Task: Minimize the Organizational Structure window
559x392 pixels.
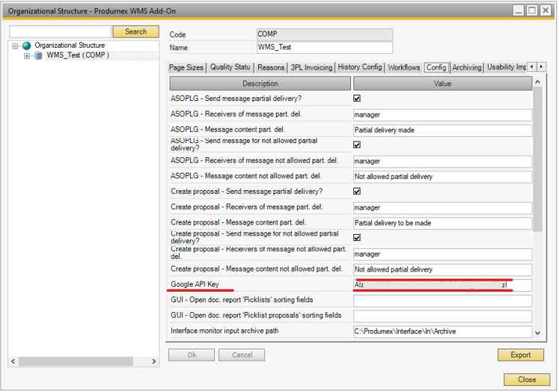Action: tap(519, 10)
